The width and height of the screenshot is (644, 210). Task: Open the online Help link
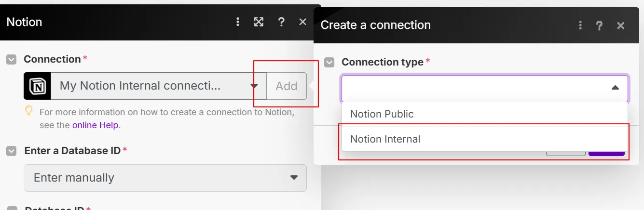pyautogui.click(x=96, y=125)
